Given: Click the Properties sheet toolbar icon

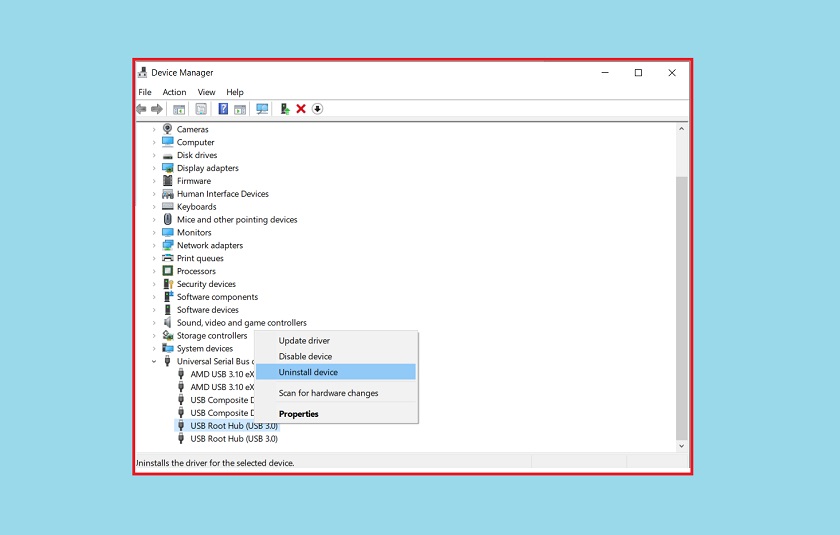Looking at the screenshot, I should pyautogui.click(x=201, y=109).
